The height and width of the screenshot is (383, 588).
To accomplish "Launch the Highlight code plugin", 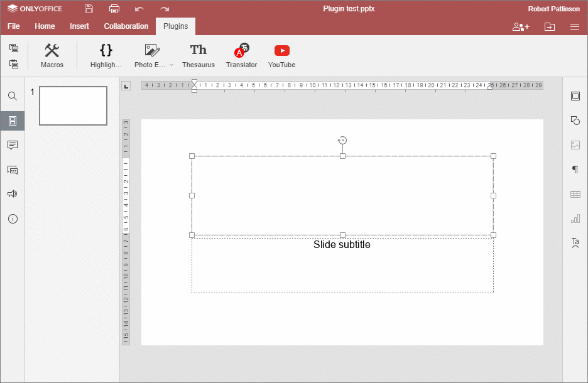I will (106, 55).
